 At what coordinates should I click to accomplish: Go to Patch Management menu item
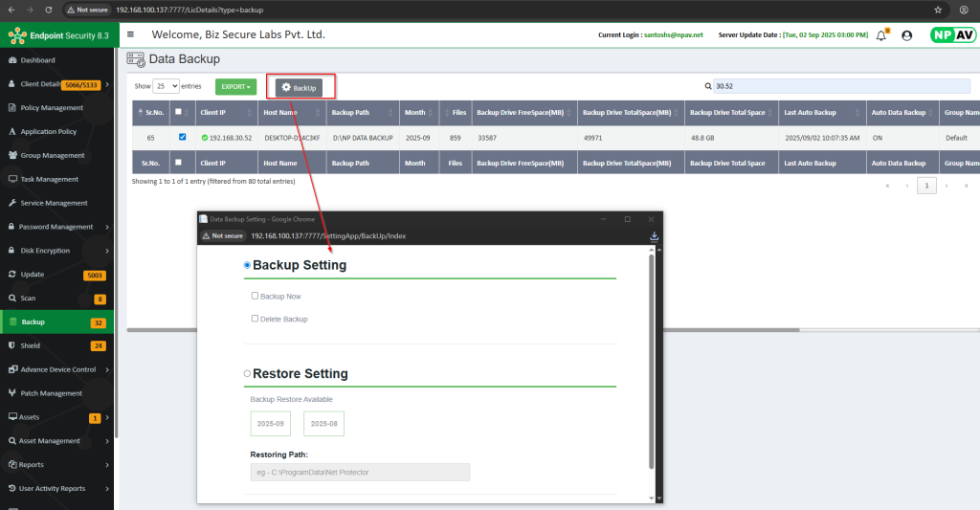tap(51, 393)
